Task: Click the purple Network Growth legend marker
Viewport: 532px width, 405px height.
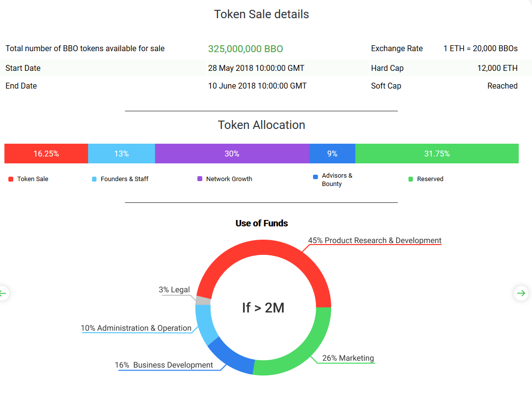Action: pyautogui.click(x=200, y=179)
